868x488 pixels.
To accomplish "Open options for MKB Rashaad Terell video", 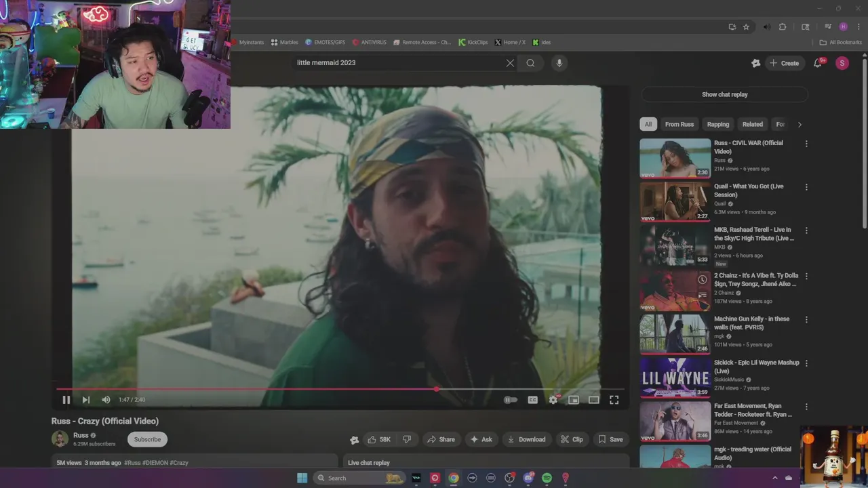I will 806,230.
